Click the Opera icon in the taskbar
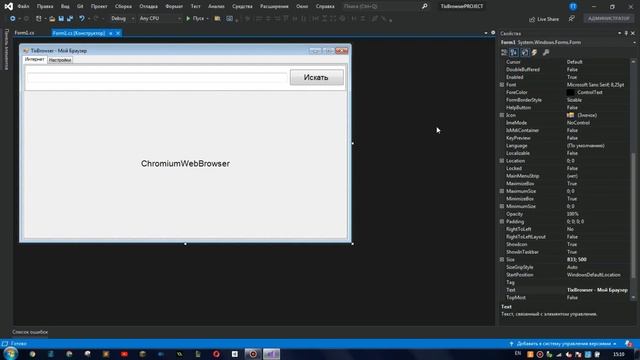This screenshot has width=640, height=360. (216, 354)
